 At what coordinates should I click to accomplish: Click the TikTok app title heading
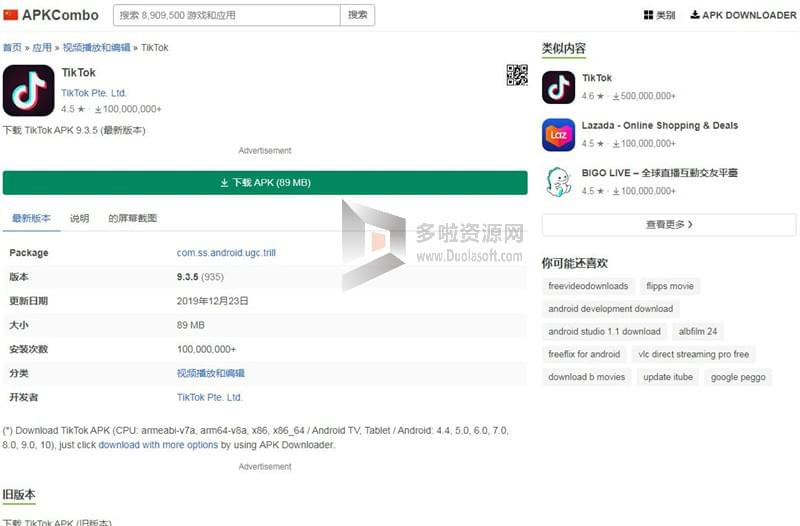click(x=79, y=72)
